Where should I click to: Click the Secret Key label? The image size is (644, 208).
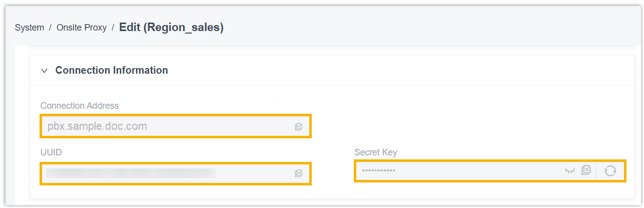click(375, 152)
